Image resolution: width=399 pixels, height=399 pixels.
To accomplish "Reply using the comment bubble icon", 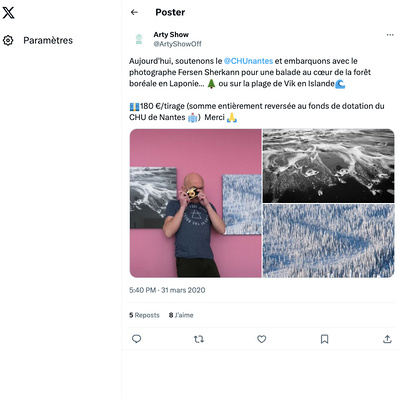I will coord(137,339).
